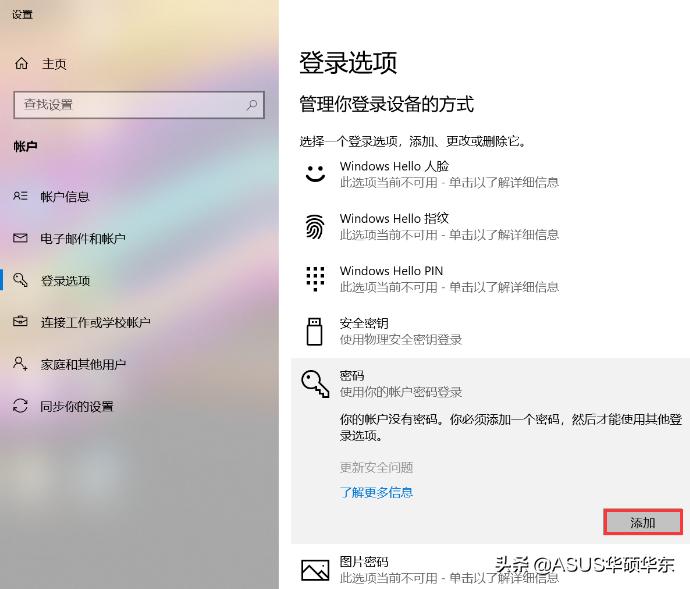
Task: Expand the 安全密钥 sign-in option
Action: (490, 331)
